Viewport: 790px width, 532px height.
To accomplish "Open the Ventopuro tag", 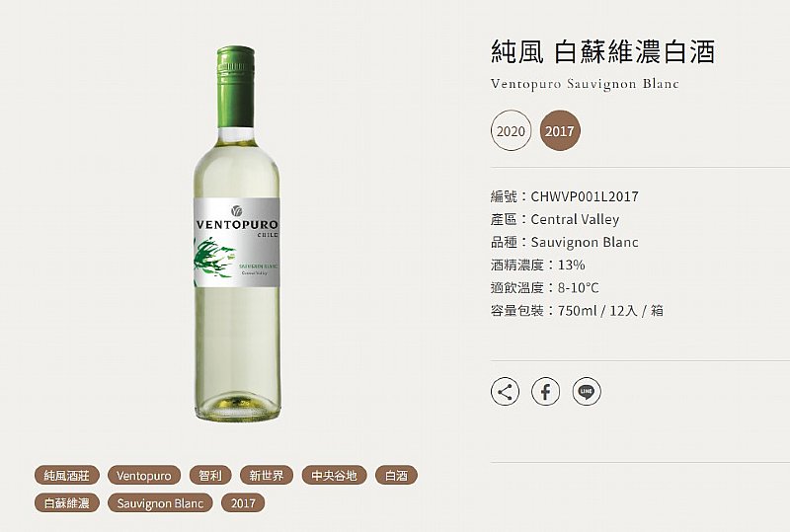I will click(x=144, y=475).
